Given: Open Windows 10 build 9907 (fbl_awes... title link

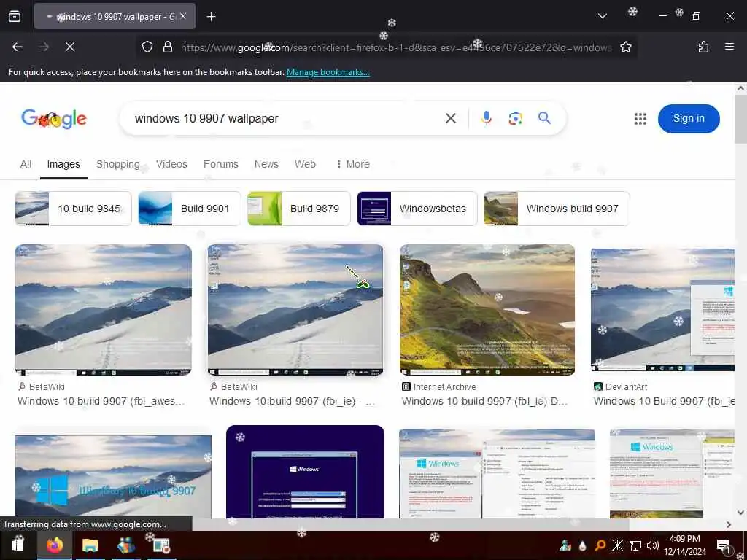Looking at the screenshot, I should [101, 402].
